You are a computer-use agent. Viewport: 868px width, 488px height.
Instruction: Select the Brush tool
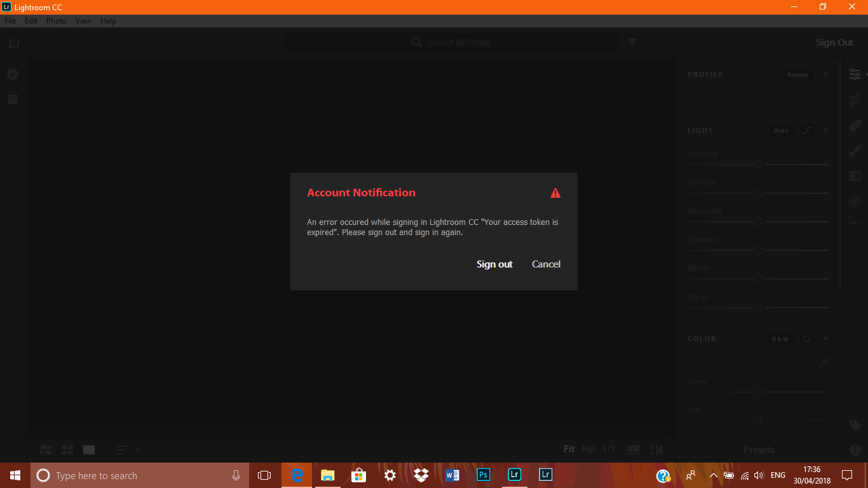click(x=855, y=151)
